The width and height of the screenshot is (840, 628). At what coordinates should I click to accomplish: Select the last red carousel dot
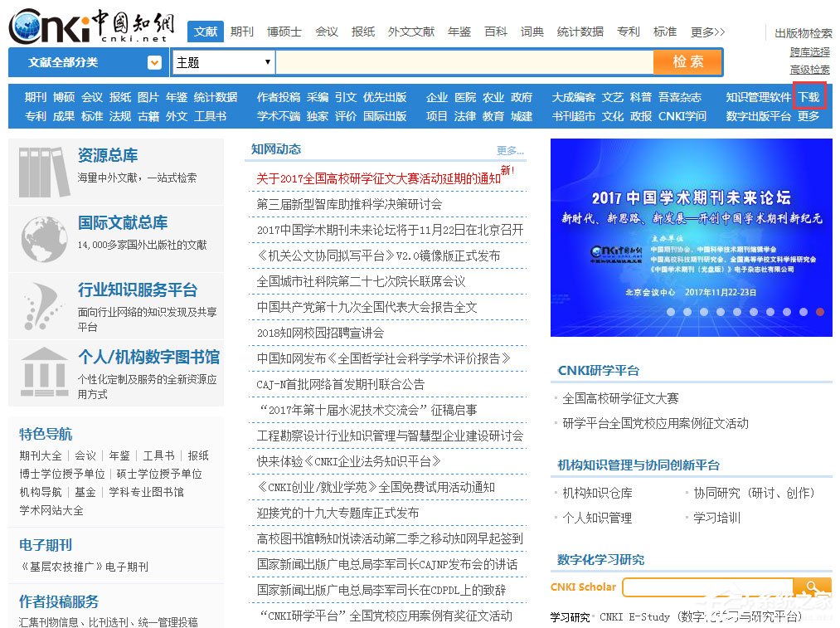point(819,313)
